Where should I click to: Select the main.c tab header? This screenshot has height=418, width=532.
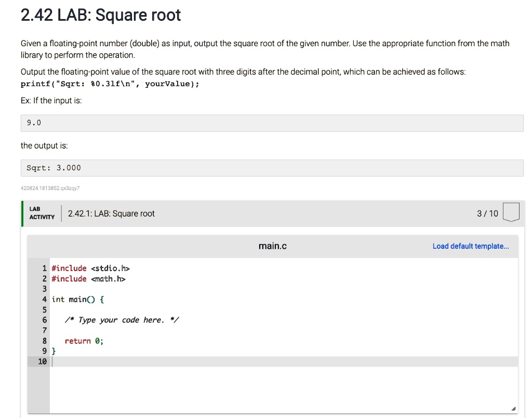(x=272, y=246)
